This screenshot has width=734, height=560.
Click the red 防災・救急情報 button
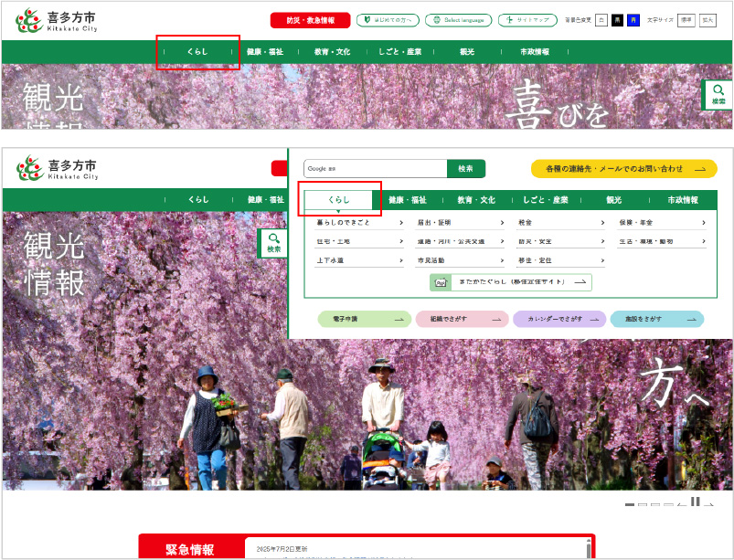click(x=310, y=20)
